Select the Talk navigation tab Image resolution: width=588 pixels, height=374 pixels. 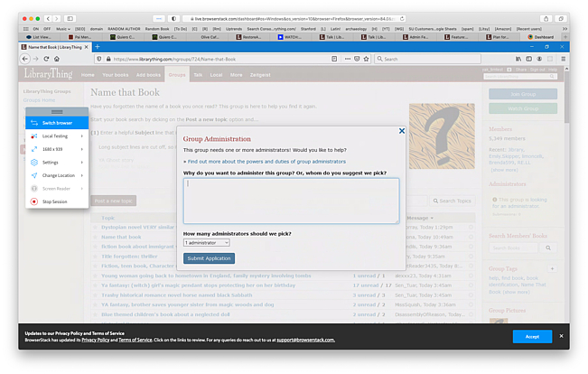click(x=198, y=75)
